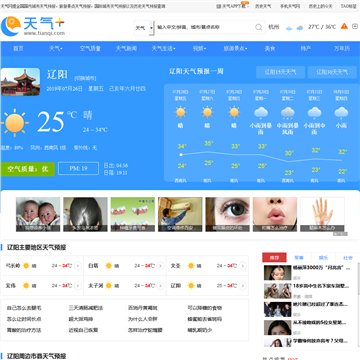Open 手机天气网 link in top bar

[290, 6]
